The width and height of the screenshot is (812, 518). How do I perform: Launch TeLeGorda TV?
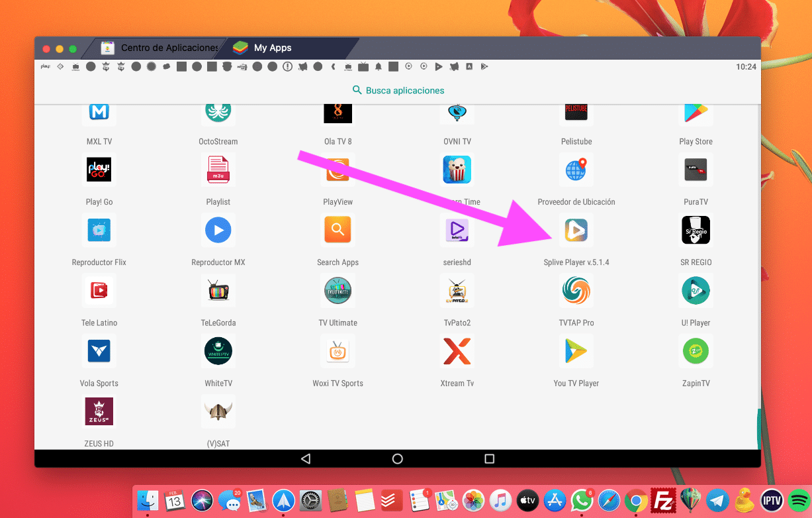point(218,290)
